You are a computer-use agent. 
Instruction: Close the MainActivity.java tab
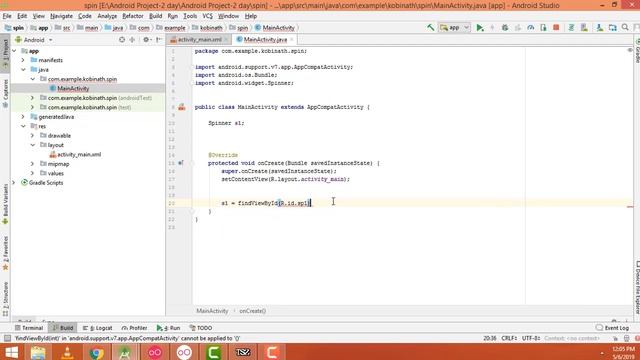tap(291, 40)
